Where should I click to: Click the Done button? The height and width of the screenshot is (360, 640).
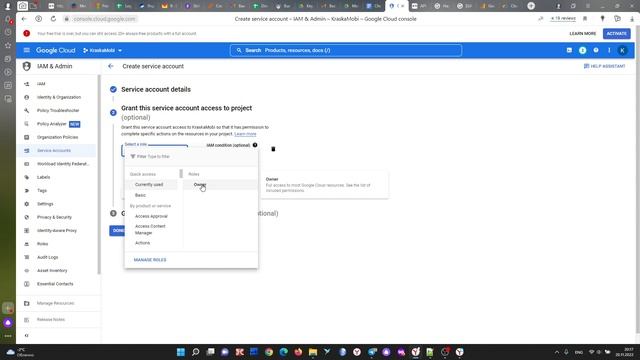(118, 231)
